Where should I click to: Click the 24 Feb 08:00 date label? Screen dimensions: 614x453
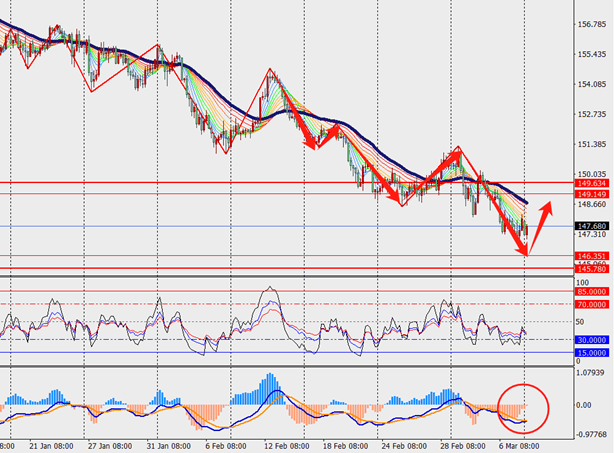coord(404,446)
